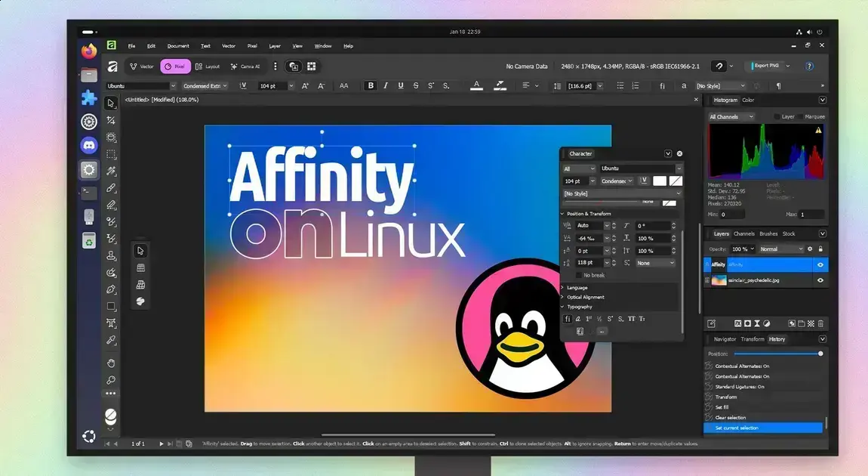Select the Pen tool
Screen dimensions: 868x476
pyautogui.click(x=111, y=289)
